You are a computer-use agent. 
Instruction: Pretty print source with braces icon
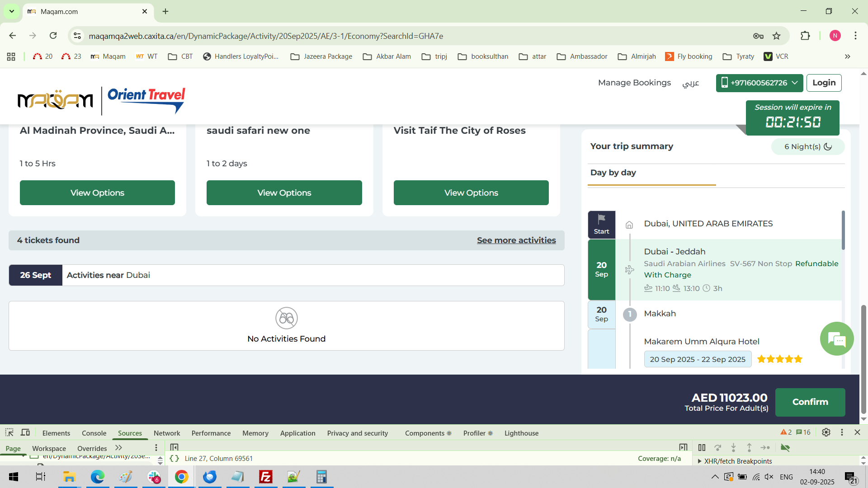pyautogui.click(x=175, y=458)
